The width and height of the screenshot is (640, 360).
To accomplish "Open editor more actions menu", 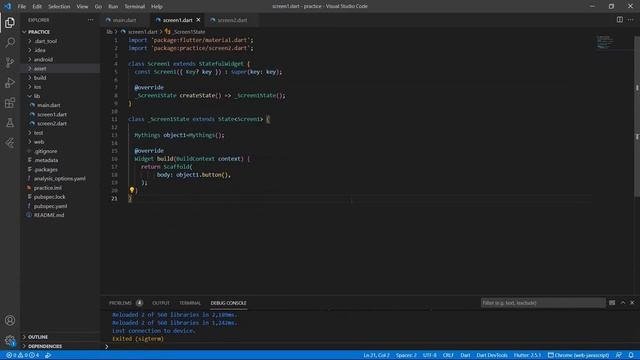I will coord(631,20).
